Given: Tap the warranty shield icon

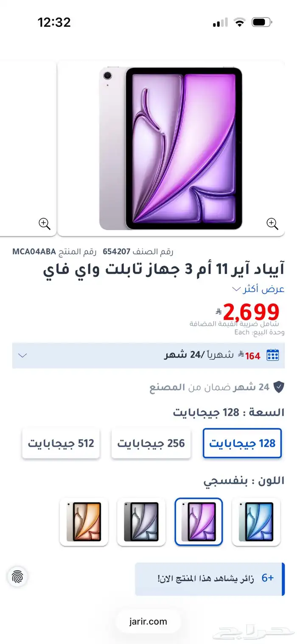Looking at the screenshot, I should click(279, 387).
